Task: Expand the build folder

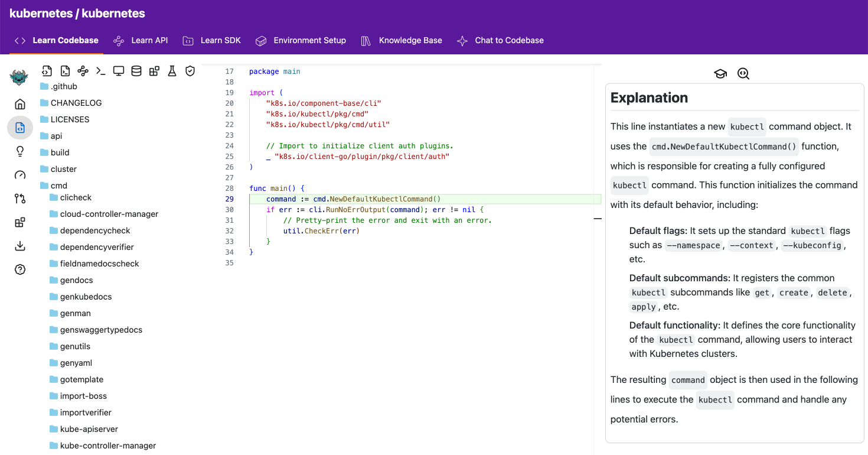Action: tap(54, 152)
